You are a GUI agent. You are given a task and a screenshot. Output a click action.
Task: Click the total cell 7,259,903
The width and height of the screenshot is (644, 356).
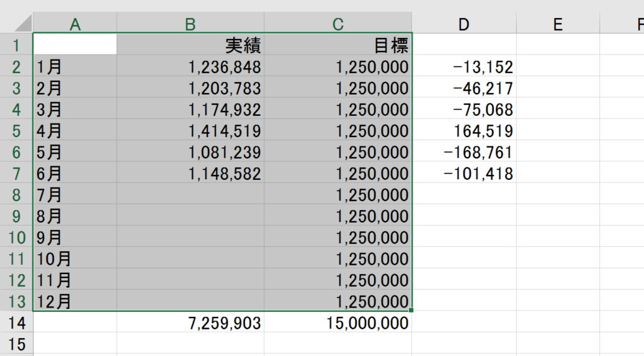(x=190, y=322)
